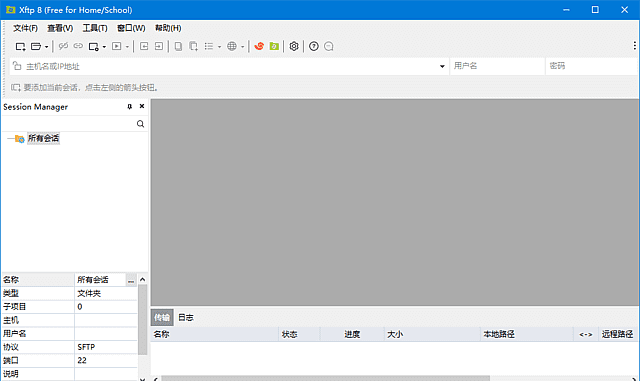Open Options with the gear icon

click(294, 46)
